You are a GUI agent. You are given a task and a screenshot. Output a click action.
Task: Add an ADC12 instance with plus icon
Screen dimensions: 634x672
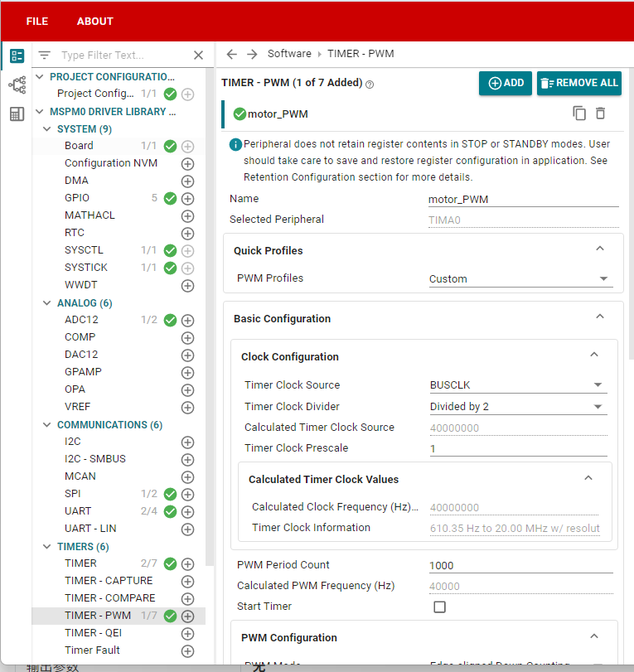187,321
